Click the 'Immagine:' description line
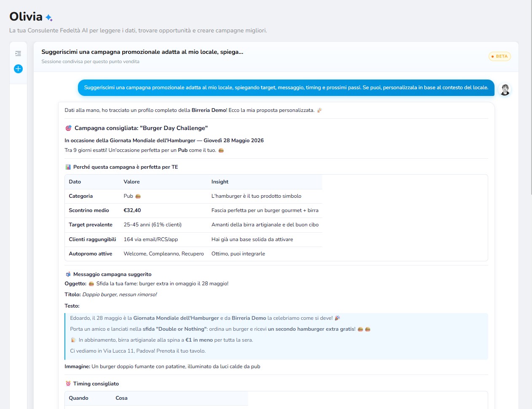 click(x=162, y=367)
